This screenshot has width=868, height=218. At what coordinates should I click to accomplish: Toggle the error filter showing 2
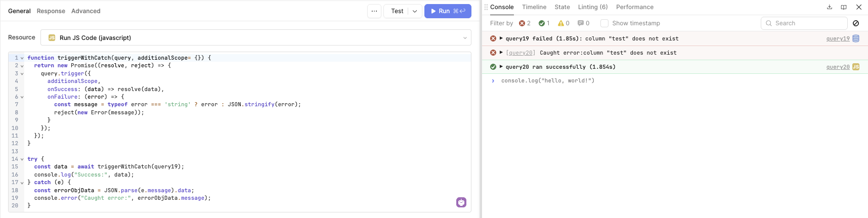pyautogui.click(x=525, y=23)
